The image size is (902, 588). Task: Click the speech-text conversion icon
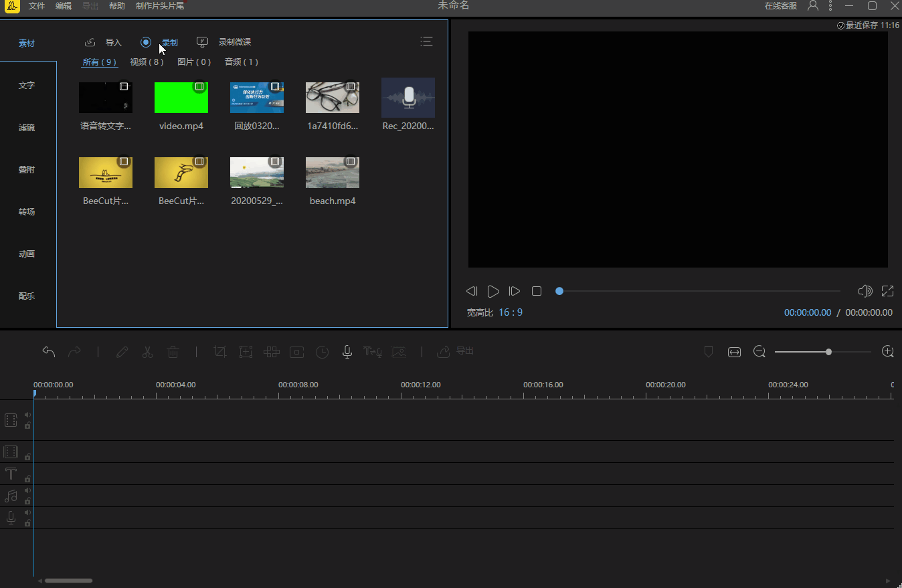(373, 352)
